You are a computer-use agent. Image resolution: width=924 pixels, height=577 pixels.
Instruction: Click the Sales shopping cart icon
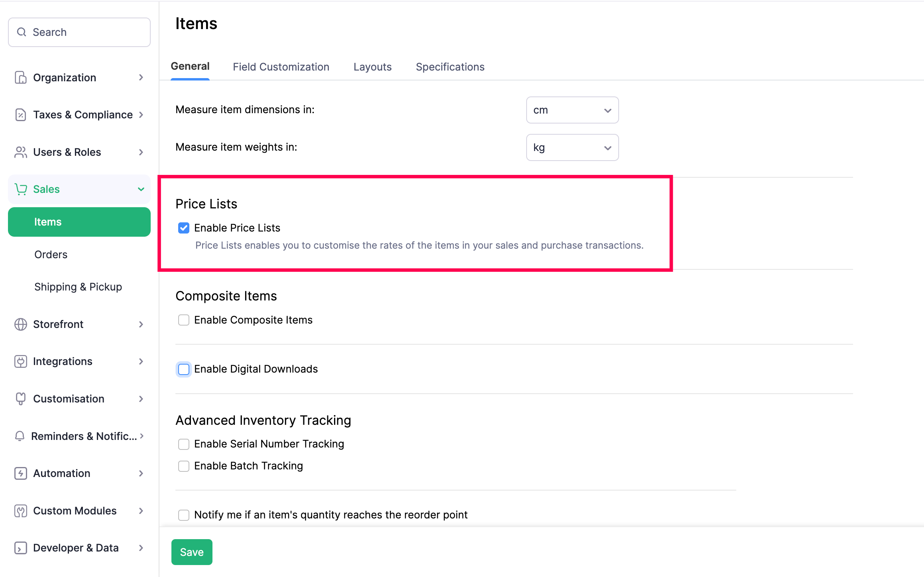(x=20, y=189)
